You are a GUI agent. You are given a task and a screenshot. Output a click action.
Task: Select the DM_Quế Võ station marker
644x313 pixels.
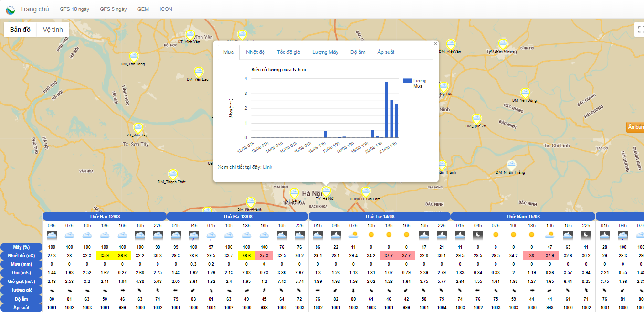click(476, 119)
